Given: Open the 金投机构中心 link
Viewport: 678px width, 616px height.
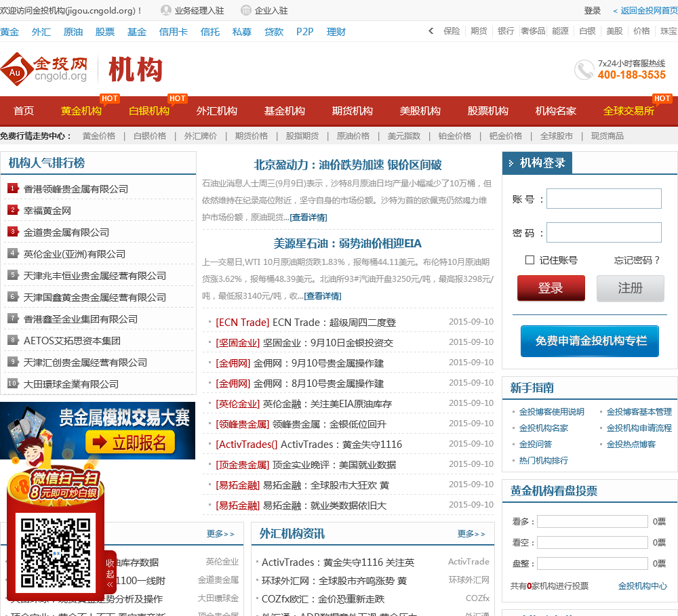Looking at the screenshot, I should tap(642, 586).
